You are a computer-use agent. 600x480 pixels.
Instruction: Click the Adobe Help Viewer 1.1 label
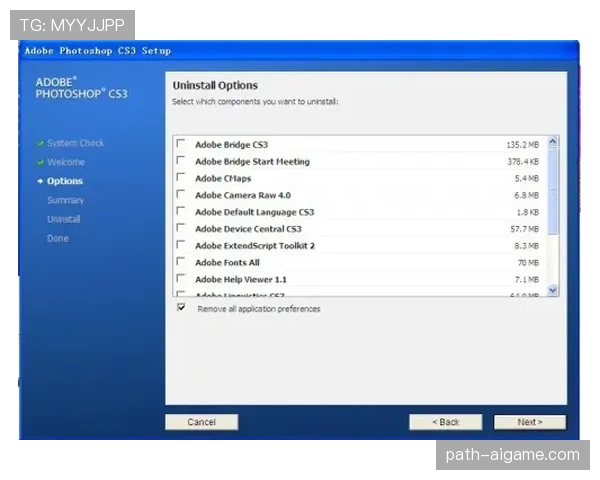(241, 279)
